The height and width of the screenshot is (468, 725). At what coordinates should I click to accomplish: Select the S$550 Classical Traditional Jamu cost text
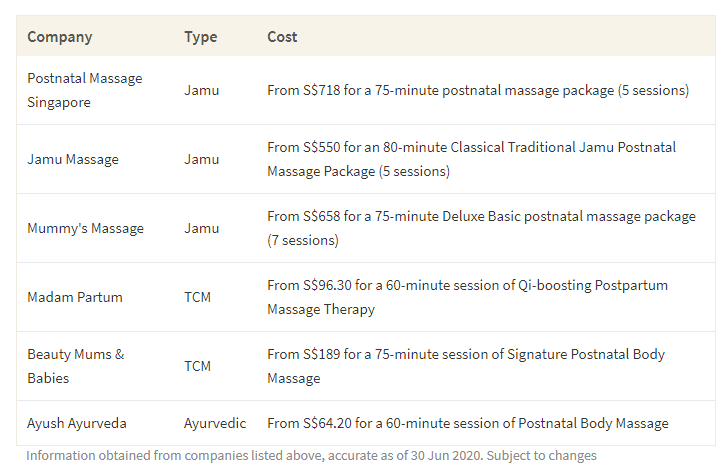click(471, 159)
